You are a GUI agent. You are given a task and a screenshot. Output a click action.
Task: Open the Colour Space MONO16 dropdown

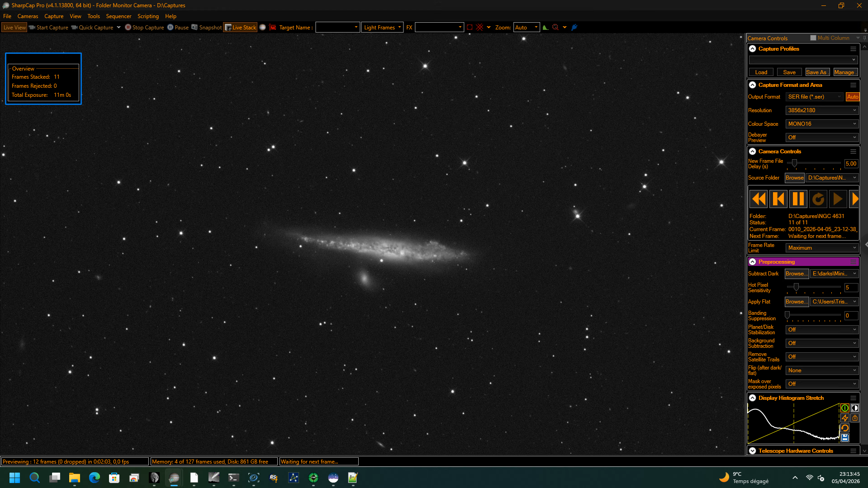[x=821, y=124]
